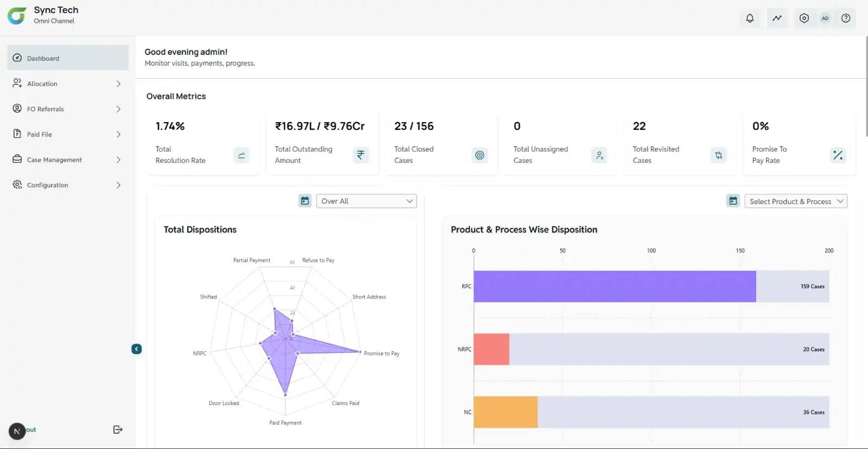Open the notifications bell icon

(750, 18)
